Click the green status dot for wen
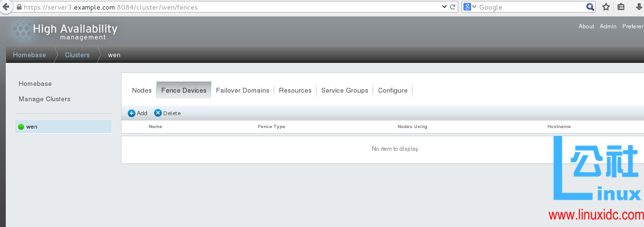This screenshot has width=644, height=227. point(21,127)
